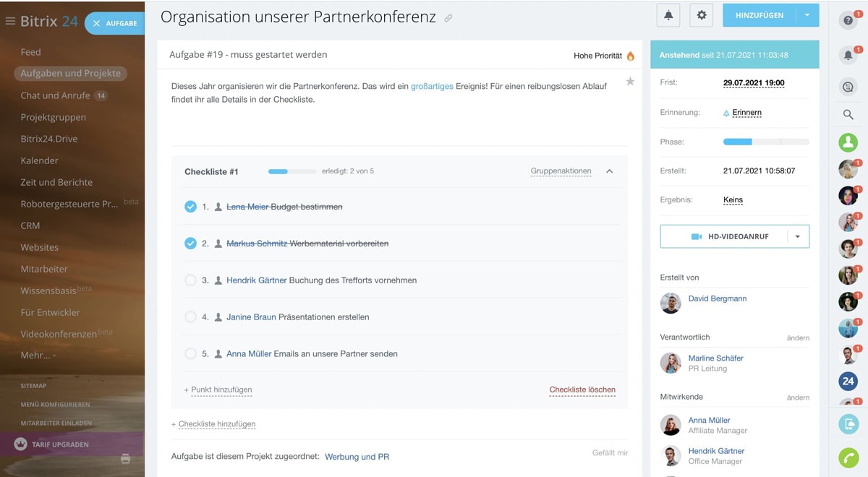Screen dimensions: 868x477
Task: Check 'Buchung des Trefforts vornehmen' item
Action: tap(190, 280)
